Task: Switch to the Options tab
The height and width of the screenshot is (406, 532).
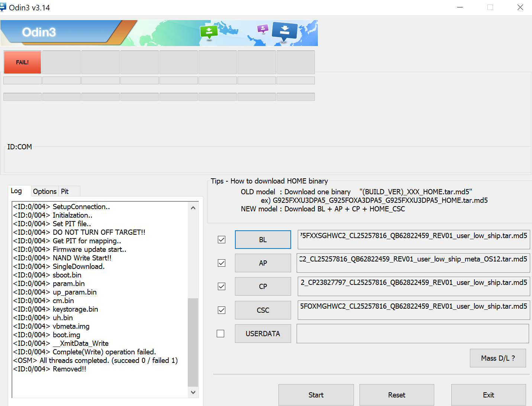Action: pos(45,191)
